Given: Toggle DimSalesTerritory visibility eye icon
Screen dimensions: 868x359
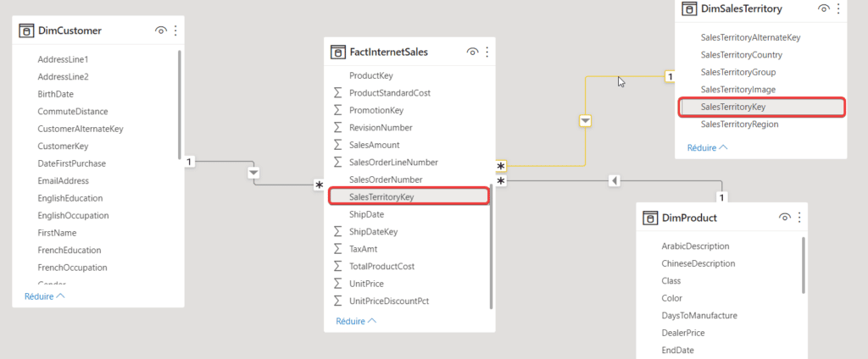Looking at the screenshot, I should click(x=824, y=8).
